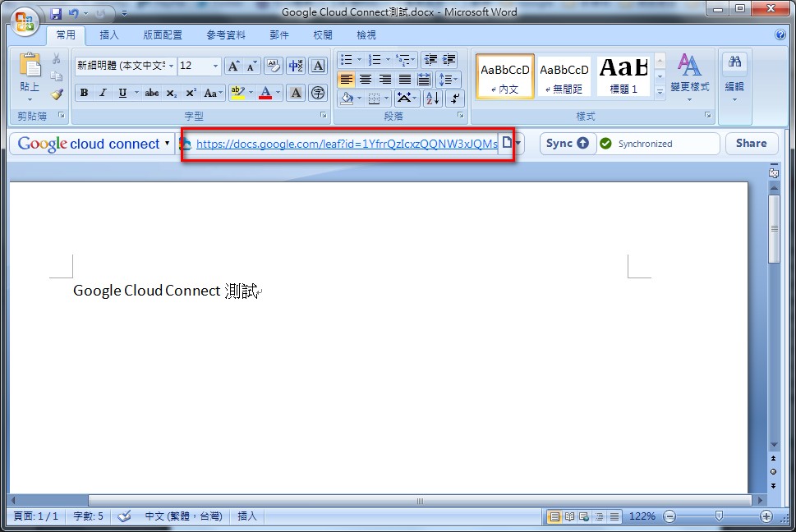This screenshot has width=796, height=532.
Task: Apply distributed alignment
Action: (x=424, y=79)
